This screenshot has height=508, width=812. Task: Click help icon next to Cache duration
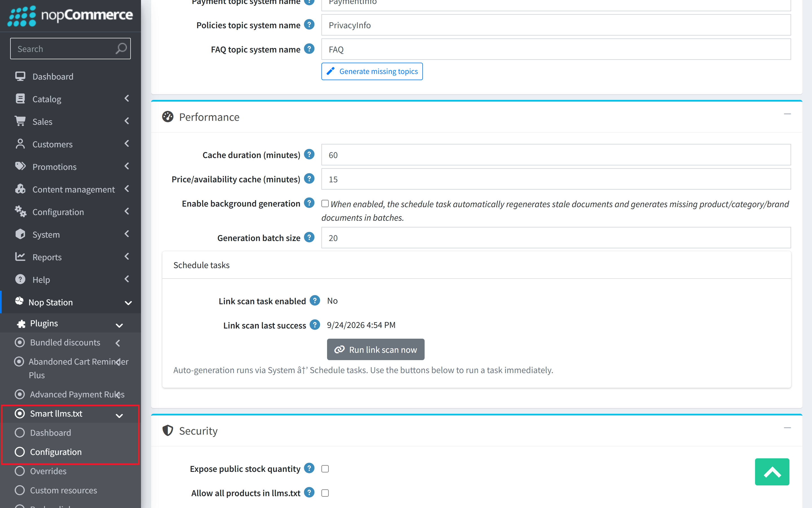[x=309, y=154]
